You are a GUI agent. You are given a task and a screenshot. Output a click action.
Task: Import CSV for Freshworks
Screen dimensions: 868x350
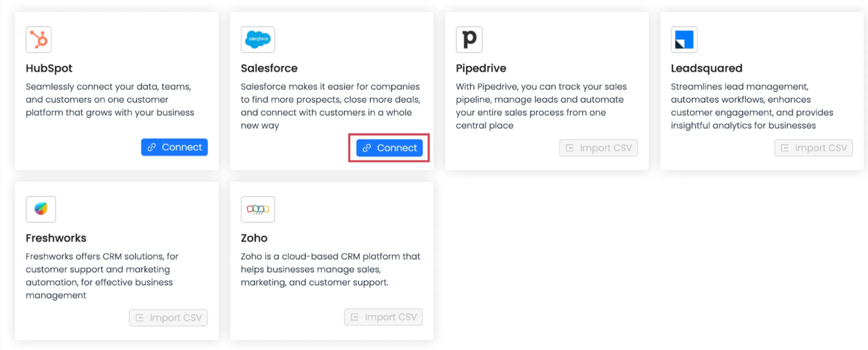pyautogui.click(x=168, y=317)
